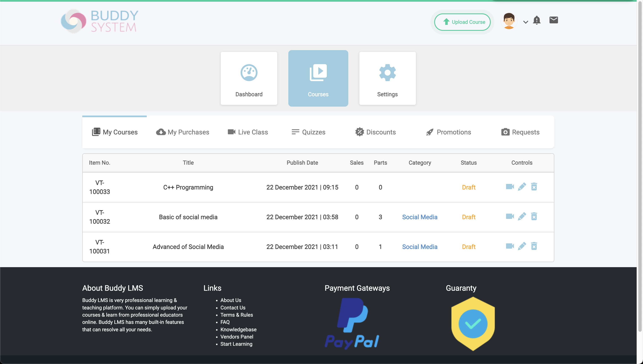This screenshot has height=364, width=643.
Task: Click the PayPal payment gateway logo
Action: pyautogui.click(x=352, y=323)
